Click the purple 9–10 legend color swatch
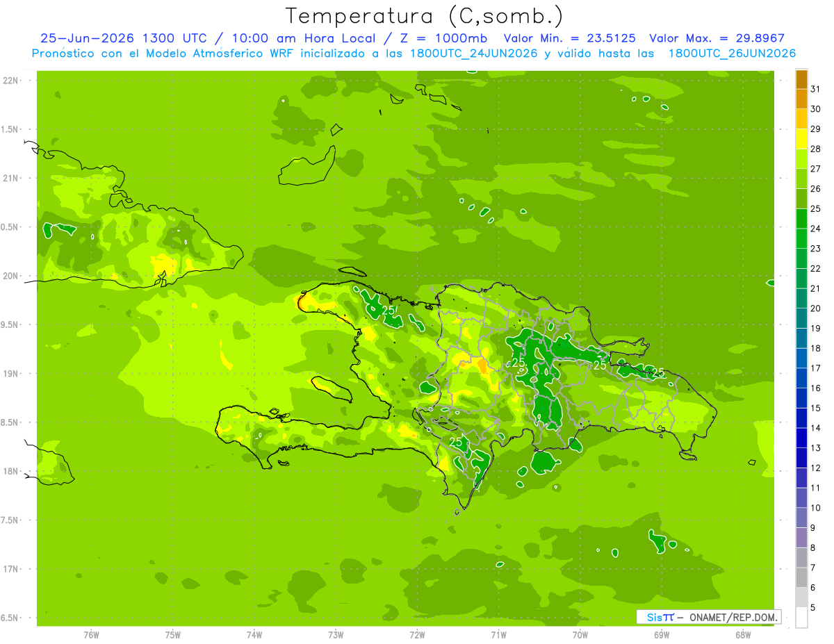Viewport: 834px width, 644px height. (801, 518)
